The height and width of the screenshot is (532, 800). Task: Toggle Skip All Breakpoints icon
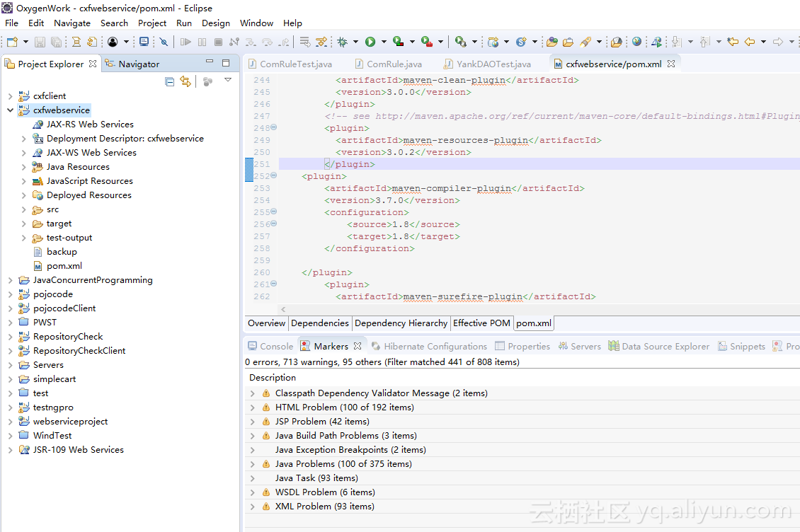(x=164, y=42)
